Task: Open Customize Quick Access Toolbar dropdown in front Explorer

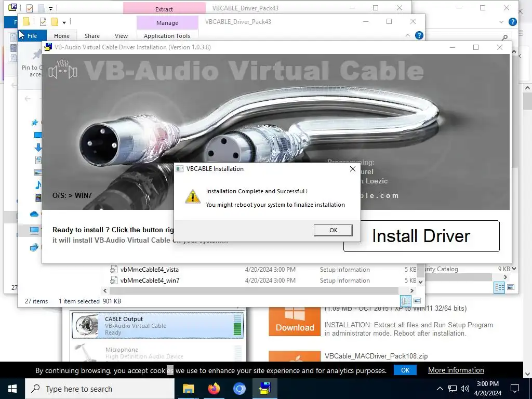Action: (64, 22)
